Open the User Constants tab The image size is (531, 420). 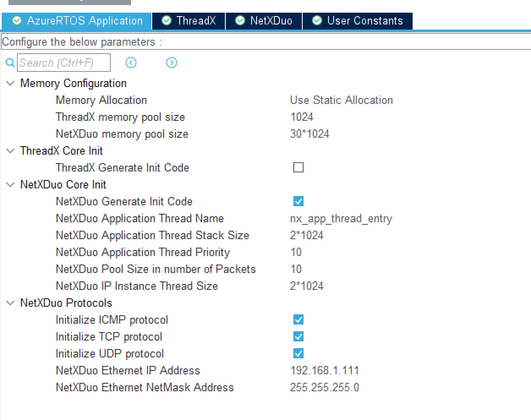click(x=358, y=21)
